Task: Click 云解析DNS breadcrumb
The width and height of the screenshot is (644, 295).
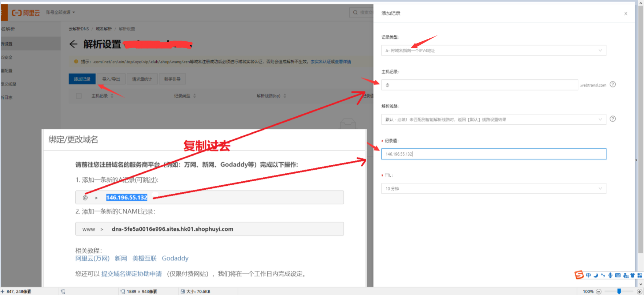Action: [79, 29]
